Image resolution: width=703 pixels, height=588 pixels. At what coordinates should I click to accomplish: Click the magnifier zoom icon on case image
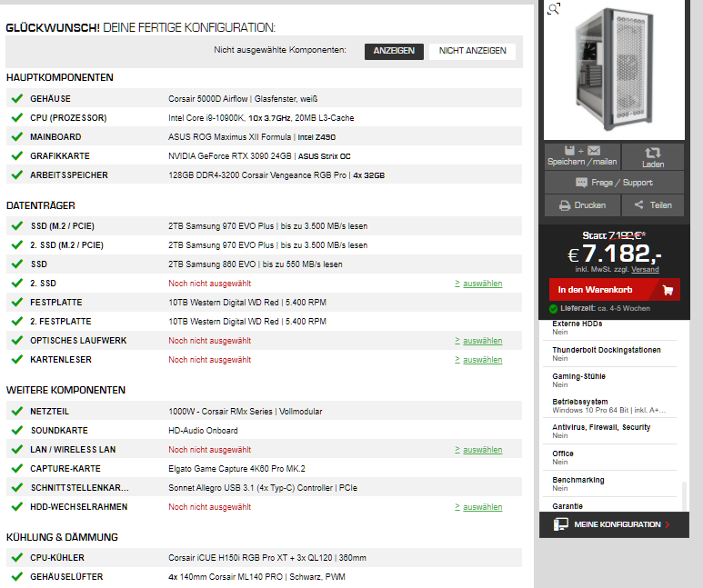point(554,9)
